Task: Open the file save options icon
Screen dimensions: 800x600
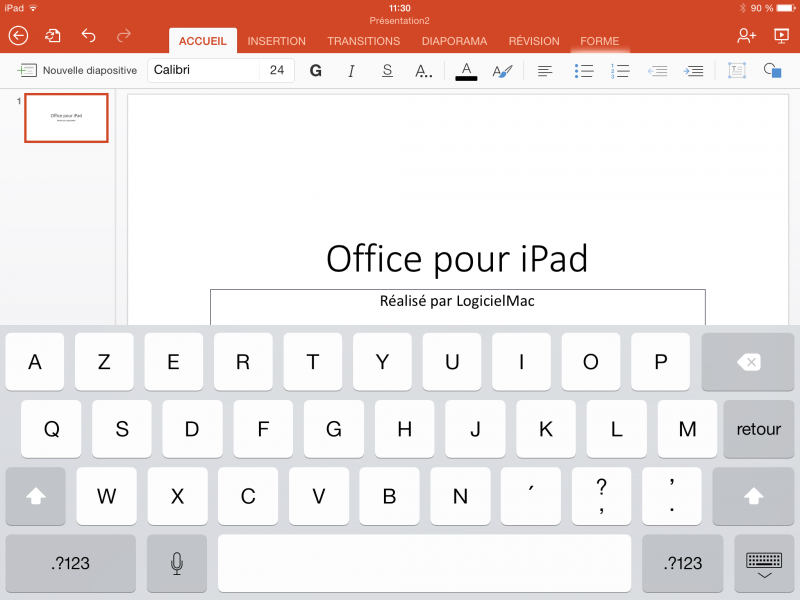Action: pos(53,36)
